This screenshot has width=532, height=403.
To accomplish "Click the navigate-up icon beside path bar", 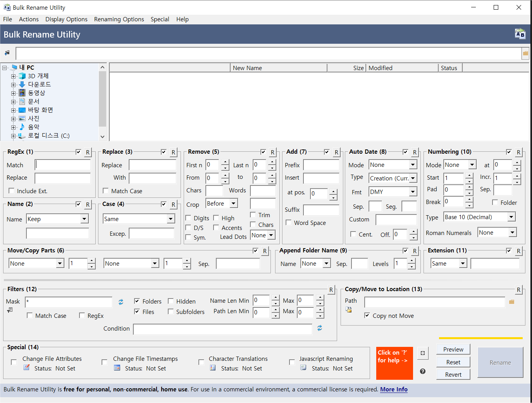I will [7, 53].
